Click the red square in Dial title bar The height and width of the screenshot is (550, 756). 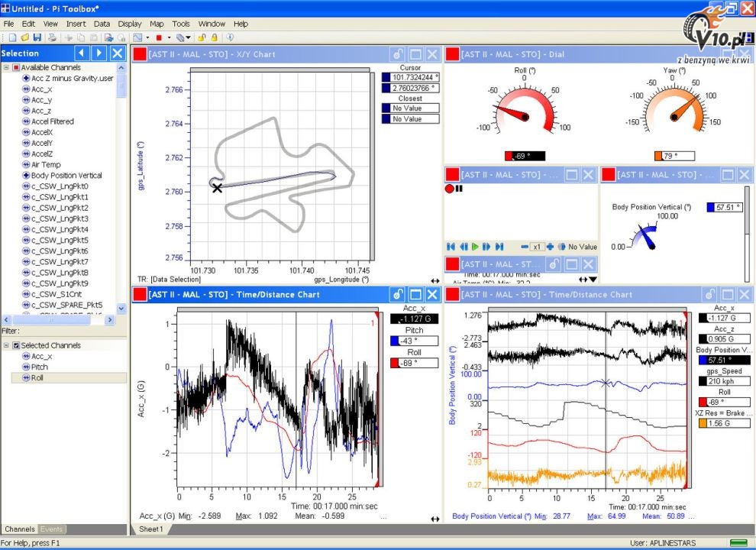(x=452, y=54)
